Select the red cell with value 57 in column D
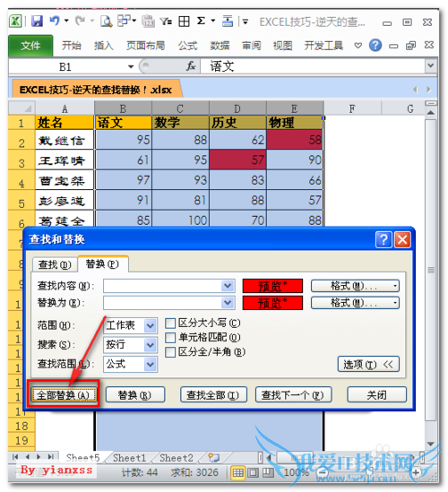Image resolution: width=448 pixels, height=492 pixels. pos(237,160)
